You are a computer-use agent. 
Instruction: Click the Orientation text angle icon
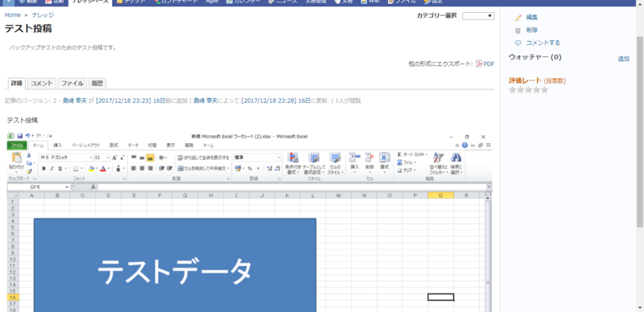162,158
